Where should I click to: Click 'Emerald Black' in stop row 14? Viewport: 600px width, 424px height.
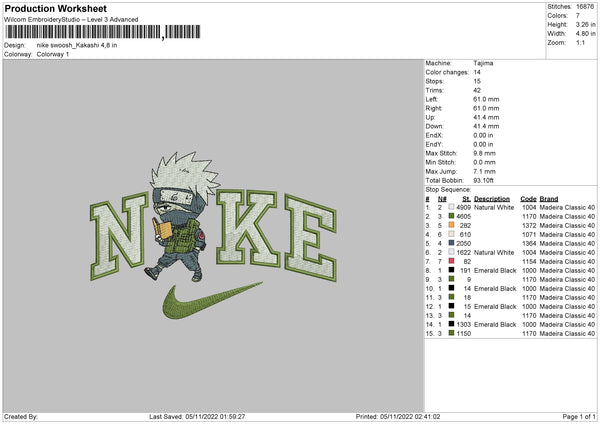495,325
